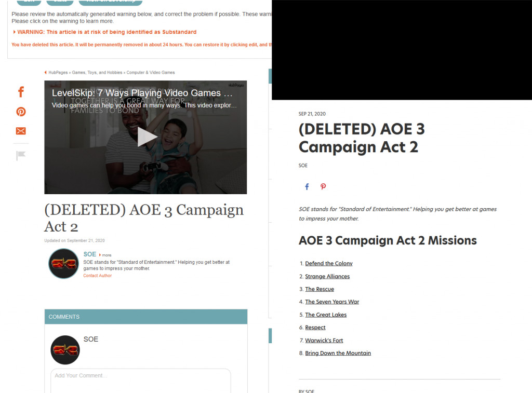
Task: Click the Updated on September 21, 2020 text
Action: [x=74, y=240]
